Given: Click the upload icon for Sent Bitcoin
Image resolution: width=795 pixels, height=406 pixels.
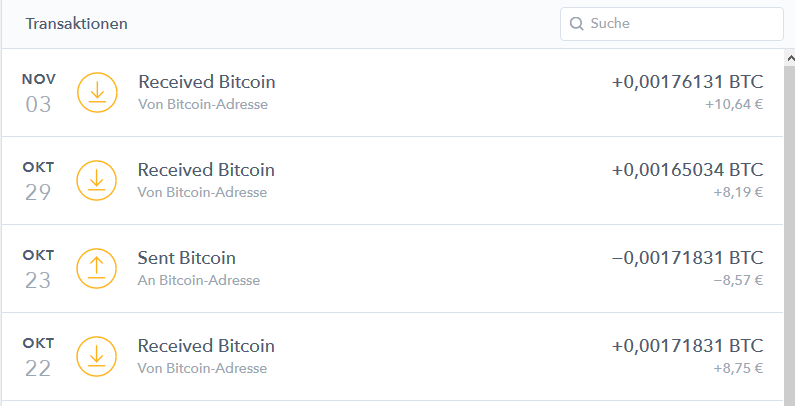Looking at the screenshot, I should click(97, 269).
